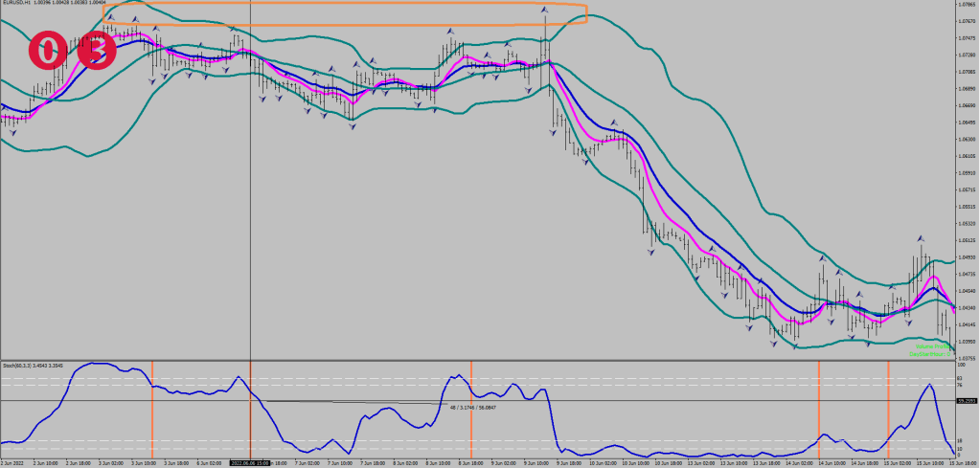Click the orange vertical line near 3 Jun 10:00
This screenshot has width=980, height=468.
tap(152, 412)
